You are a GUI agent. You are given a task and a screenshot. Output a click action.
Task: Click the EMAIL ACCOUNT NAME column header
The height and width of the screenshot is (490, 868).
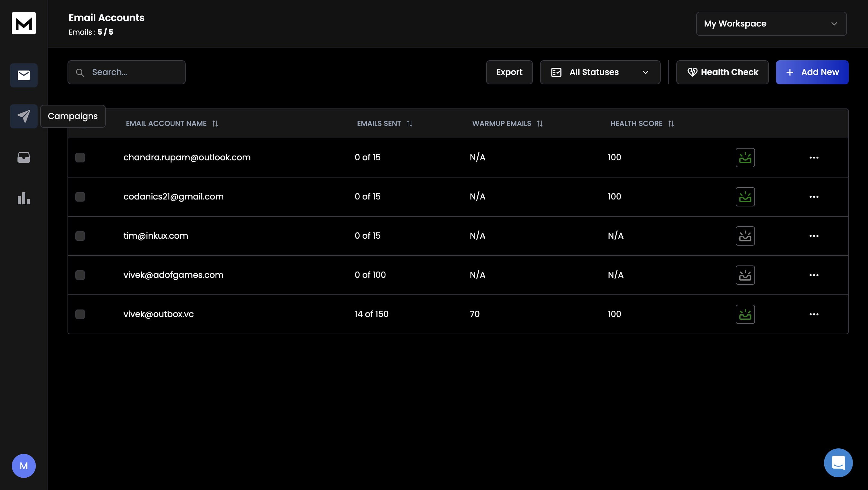[x=166, y=124]
